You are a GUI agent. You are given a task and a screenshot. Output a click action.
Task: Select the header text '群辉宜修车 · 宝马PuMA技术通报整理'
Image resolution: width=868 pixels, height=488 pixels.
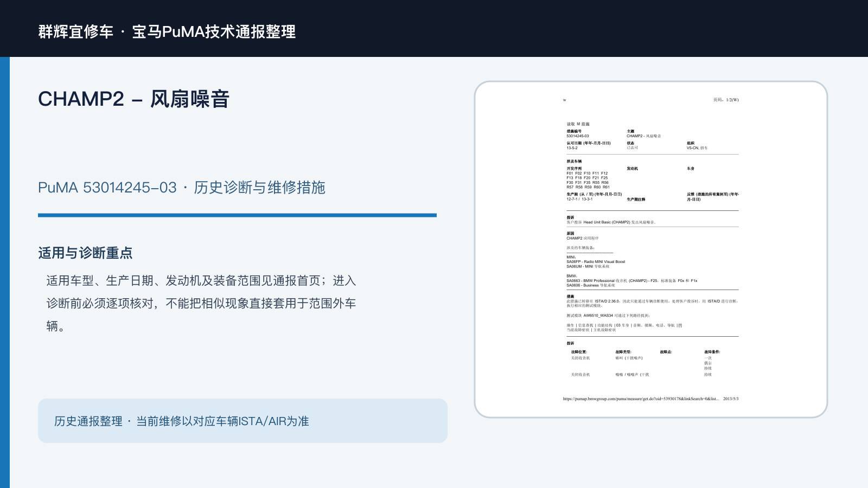(167, 31)
